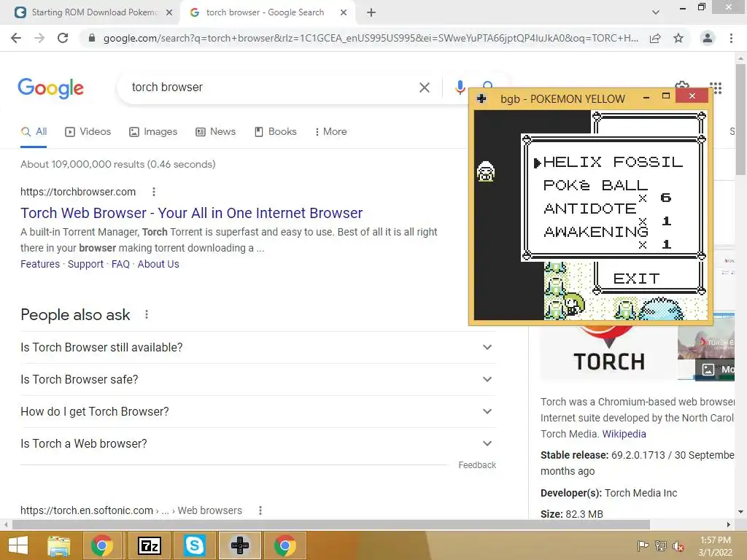
Task: Open 7-Zip from the taskbar
Action: coord(149,545)
